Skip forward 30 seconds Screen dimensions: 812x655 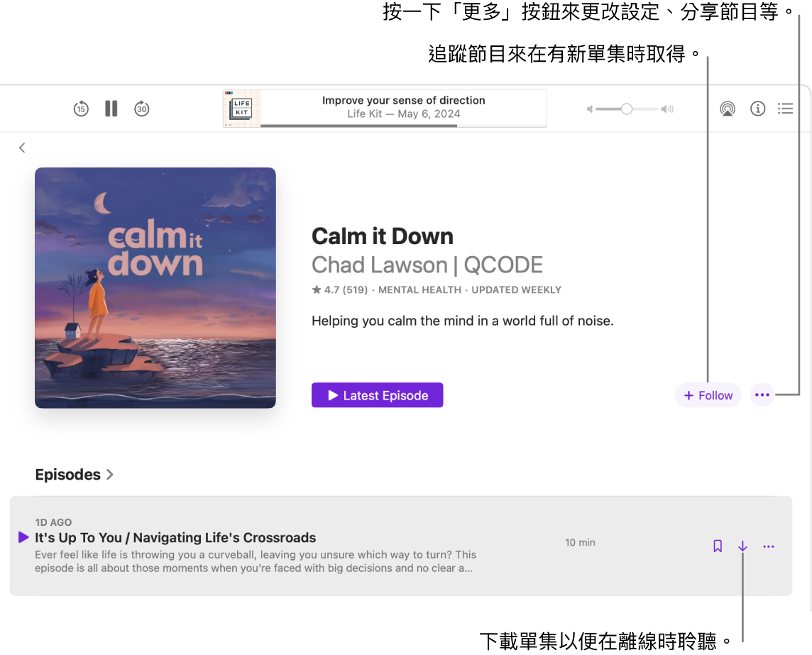(141, 109)
